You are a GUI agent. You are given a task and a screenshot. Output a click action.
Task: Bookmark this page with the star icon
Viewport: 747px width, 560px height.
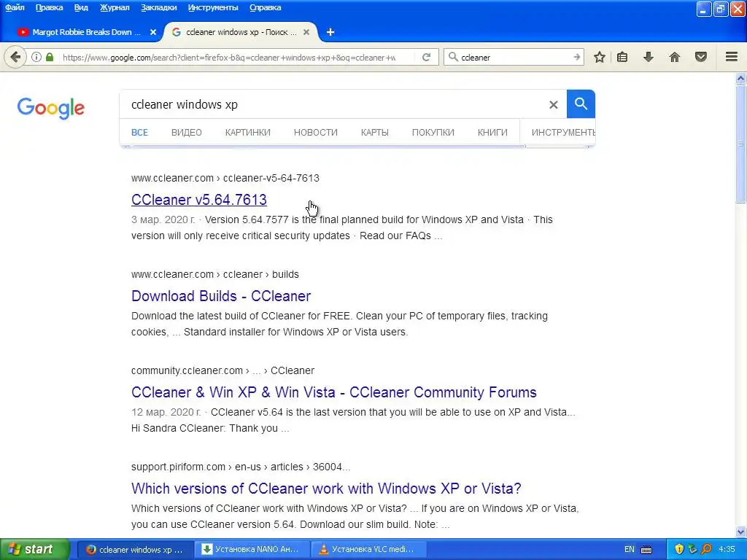(x=600, y=57)
